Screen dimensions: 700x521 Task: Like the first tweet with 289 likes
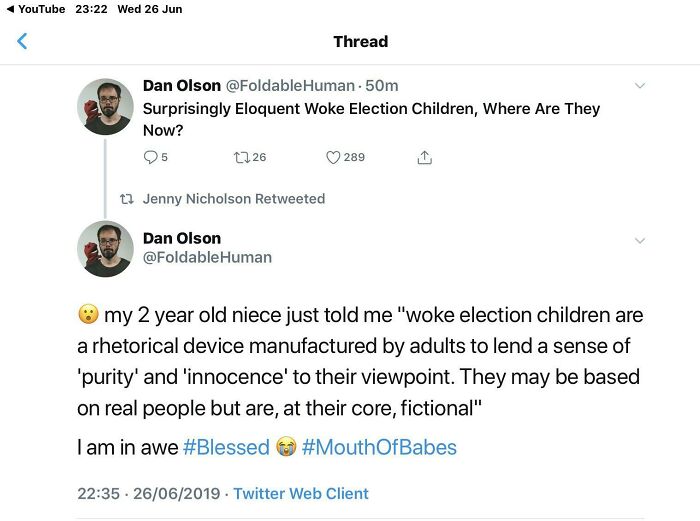click(x=334, y=157)
